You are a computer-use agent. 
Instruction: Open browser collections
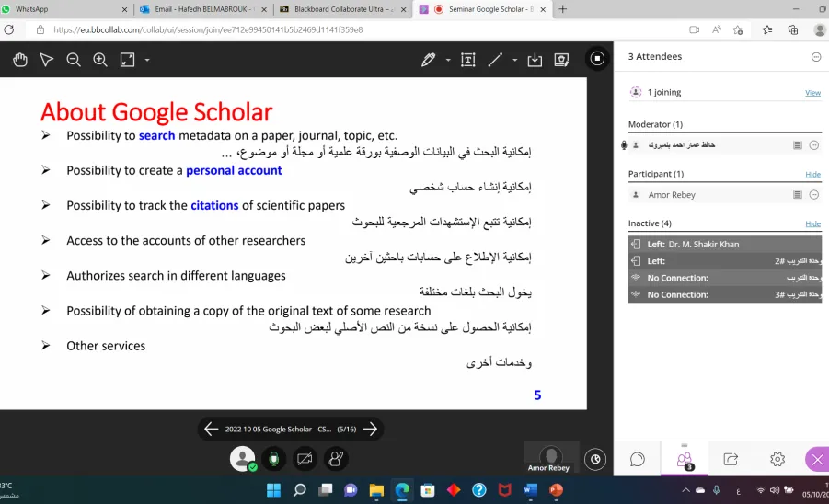793,29
